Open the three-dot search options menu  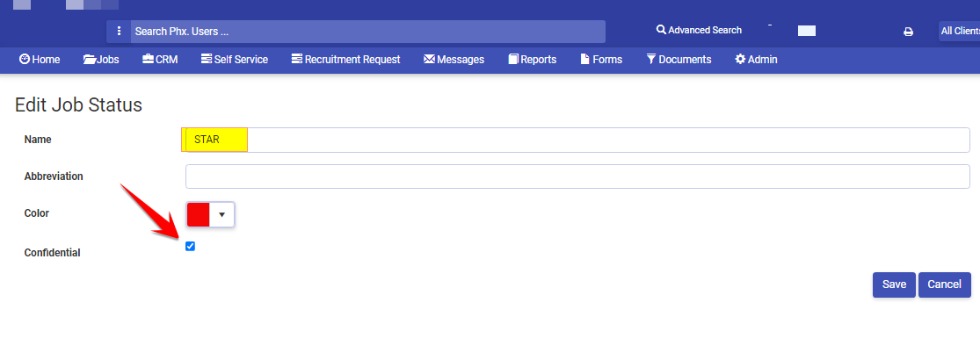click(119, 32)
